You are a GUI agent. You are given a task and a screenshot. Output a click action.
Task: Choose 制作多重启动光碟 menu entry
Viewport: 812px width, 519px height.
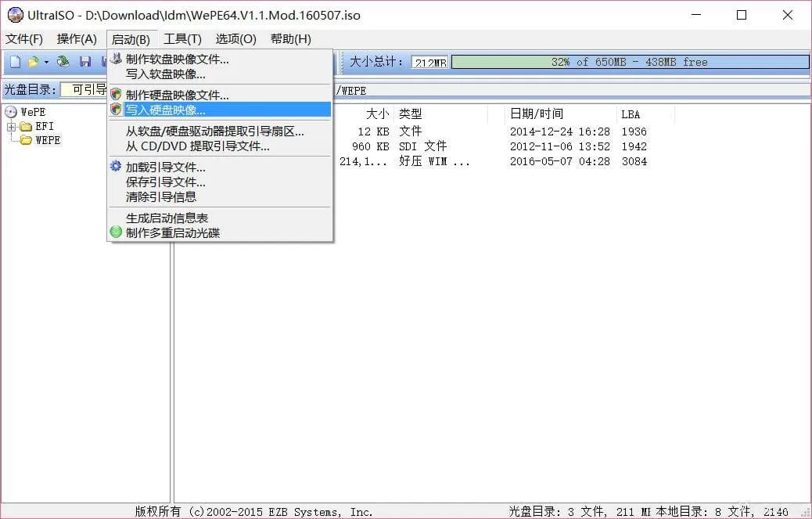coord(220,232)
